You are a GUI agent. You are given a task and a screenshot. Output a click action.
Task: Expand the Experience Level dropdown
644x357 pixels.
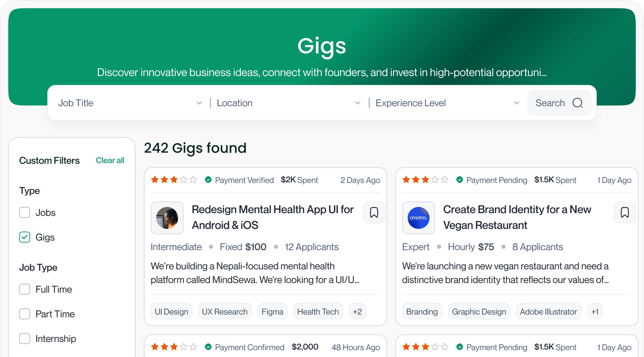point(447,103)
